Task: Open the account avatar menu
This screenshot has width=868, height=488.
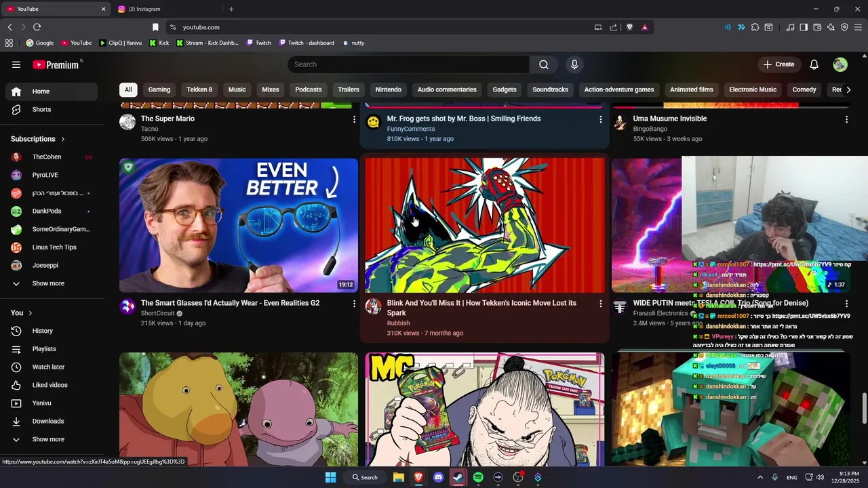Action: 840,64
